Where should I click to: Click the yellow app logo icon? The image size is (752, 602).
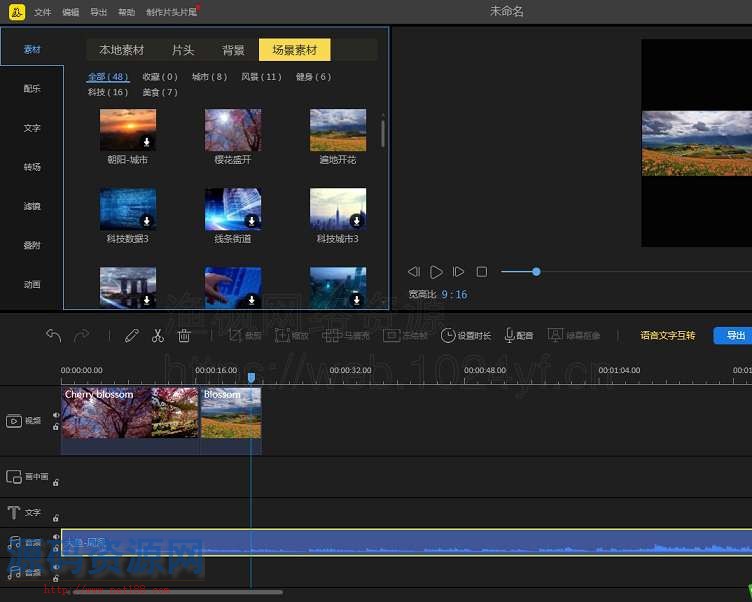(x=17, y=12)
